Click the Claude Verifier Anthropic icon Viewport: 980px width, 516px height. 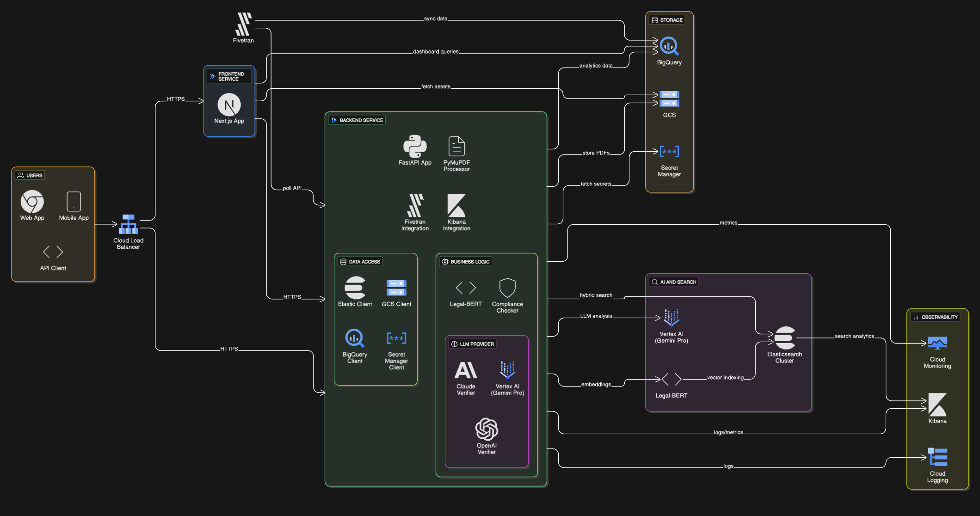point(466,370)
